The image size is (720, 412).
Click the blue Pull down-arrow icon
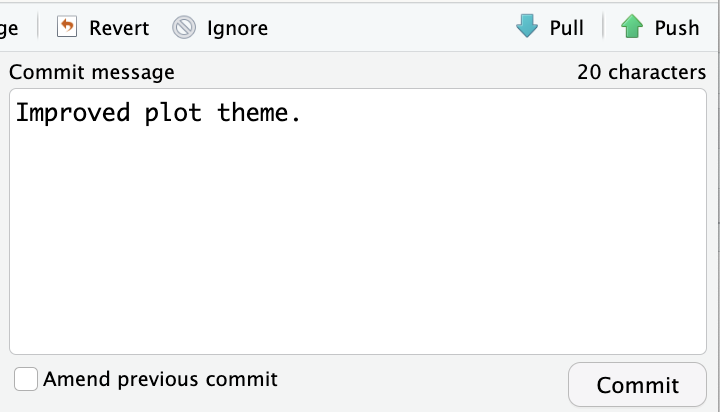click(527, 27)
